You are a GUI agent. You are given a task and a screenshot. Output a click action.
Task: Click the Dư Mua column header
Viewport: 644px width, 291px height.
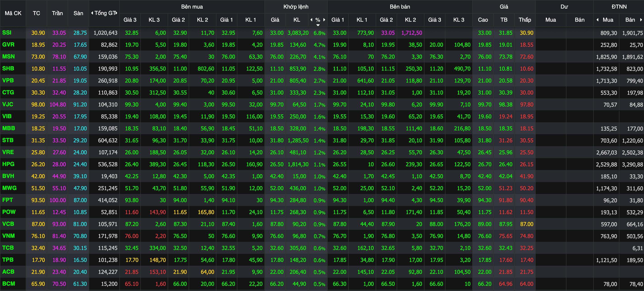(551, 20)
